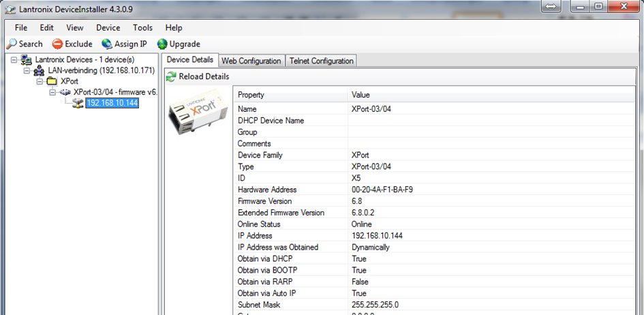Click the green Upgrade toolbar icon
This screenshot has width=644, height=315.
(x=162, y=44)
